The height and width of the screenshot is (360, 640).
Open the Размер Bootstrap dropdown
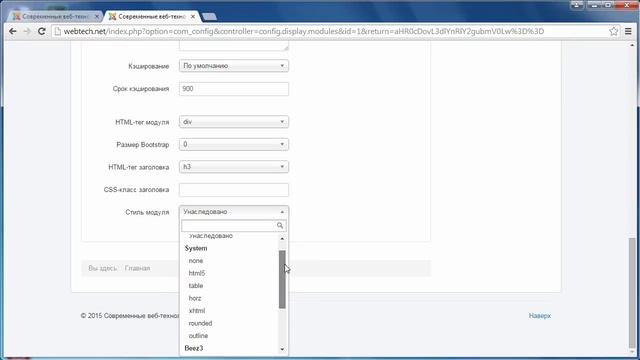coord(234,144)
